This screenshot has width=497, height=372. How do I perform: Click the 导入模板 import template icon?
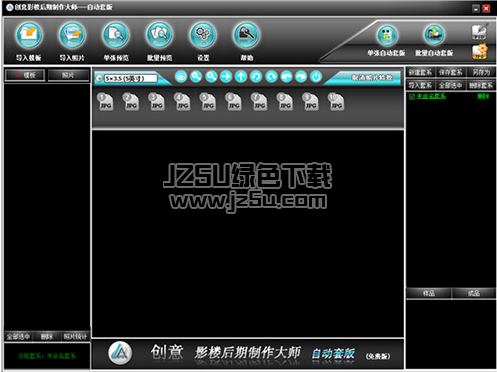[x=29, y=35]
